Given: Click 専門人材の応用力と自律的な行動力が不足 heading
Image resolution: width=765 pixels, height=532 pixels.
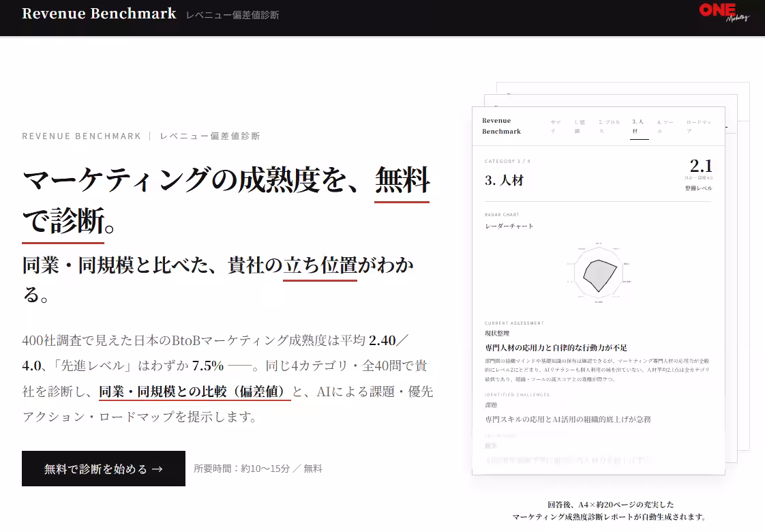Looking at the screenshot, I should [x=556, y=348].
